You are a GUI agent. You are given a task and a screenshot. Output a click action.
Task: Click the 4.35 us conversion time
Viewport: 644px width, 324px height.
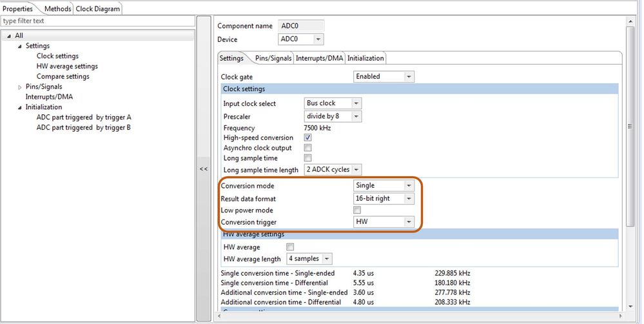click(x=363, y=274)
